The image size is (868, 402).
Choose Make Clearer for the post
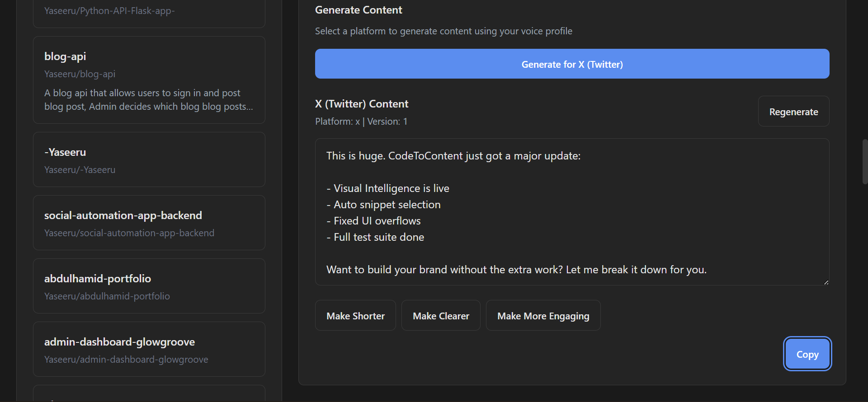click(x=441, y=316)
